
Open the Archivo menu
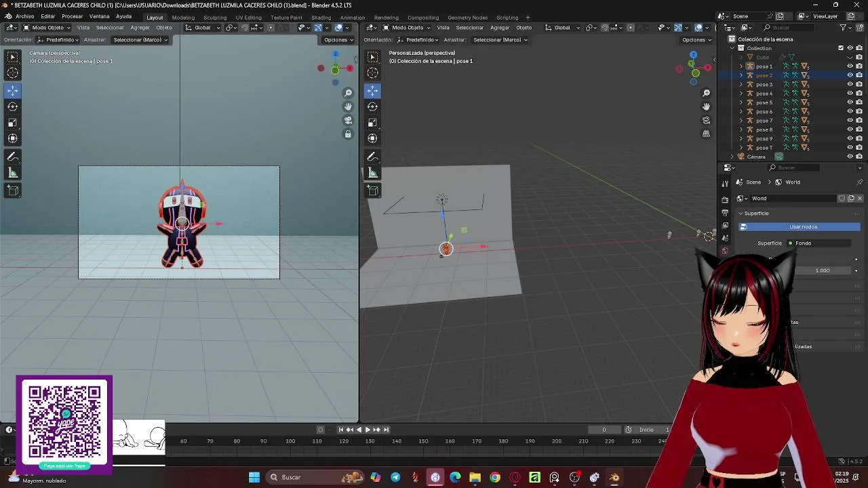pyautogui.click(x=24, y=16)
